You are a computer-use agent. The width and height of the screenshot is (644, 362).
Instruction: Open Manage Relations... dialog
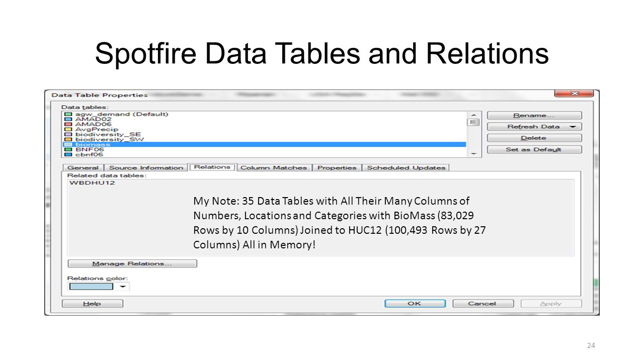point(132,263)
